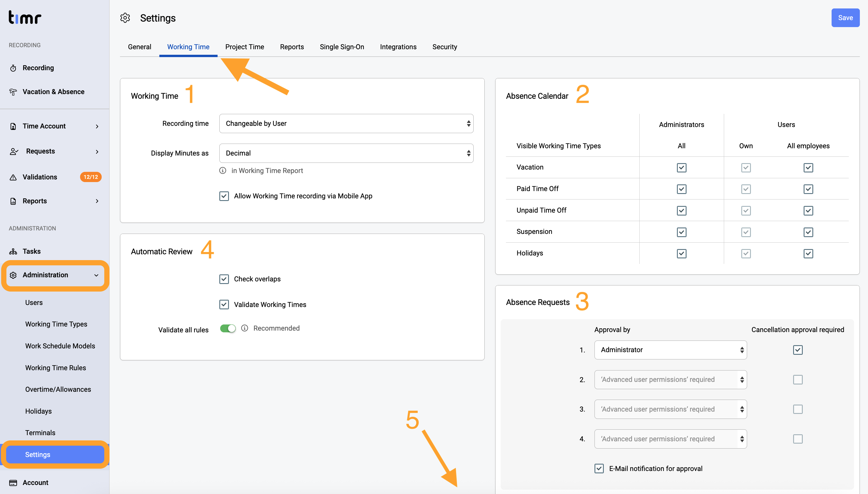Open the Integrations tab
Screen dimensions: 868x494
coord(398,47)
